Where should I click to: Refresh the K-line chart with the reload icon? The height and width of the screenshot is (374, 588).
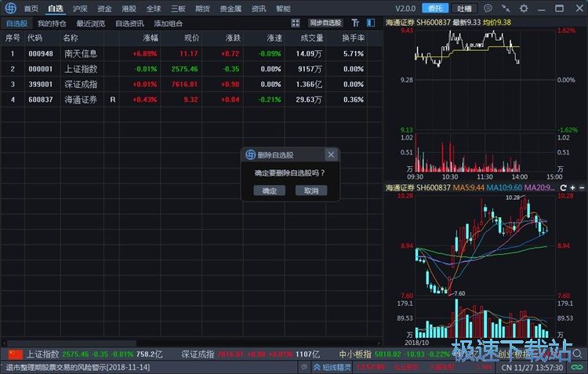click(x=563, y=187)
